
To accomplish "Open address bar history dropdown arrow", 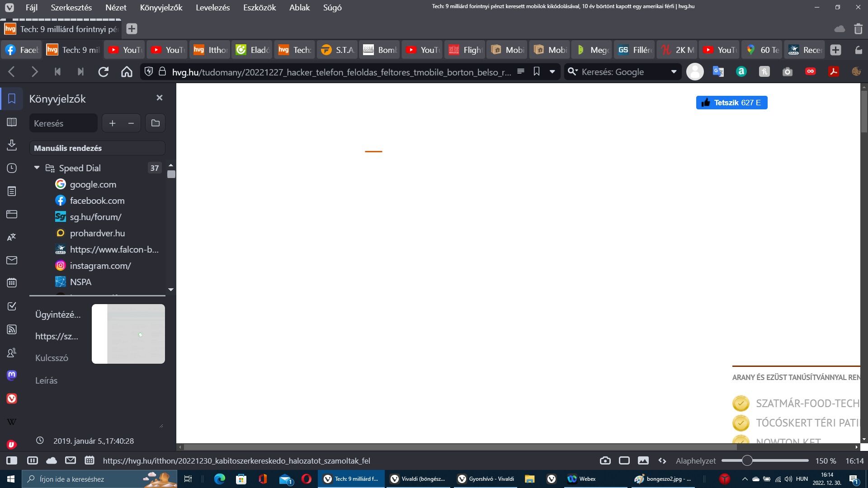I will (552, 72).
